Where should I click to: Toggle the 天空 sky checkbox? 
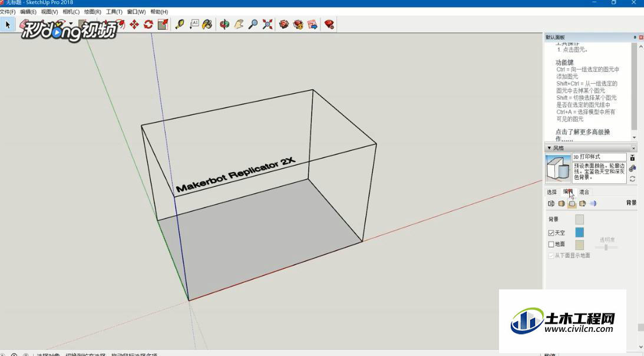pos(551,233)
